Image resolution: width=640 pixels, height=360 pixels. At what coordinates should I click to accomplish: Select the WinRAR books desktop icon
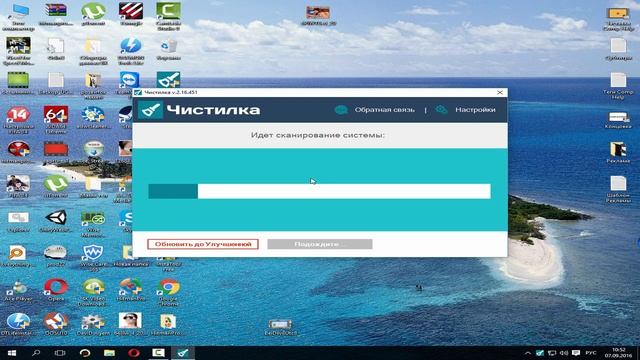click(56, 16)
